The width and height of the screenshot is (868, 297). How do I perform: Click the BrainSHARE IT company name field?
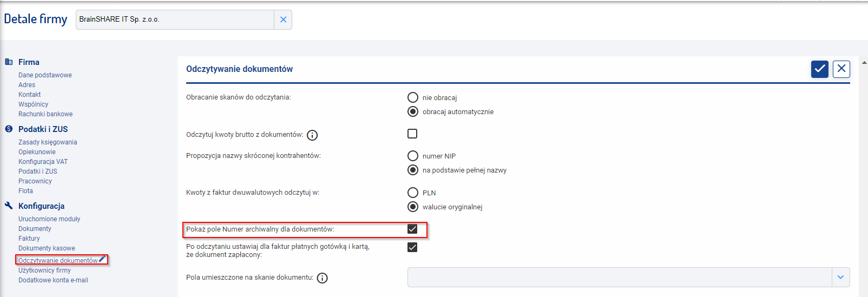coord(175,19)
